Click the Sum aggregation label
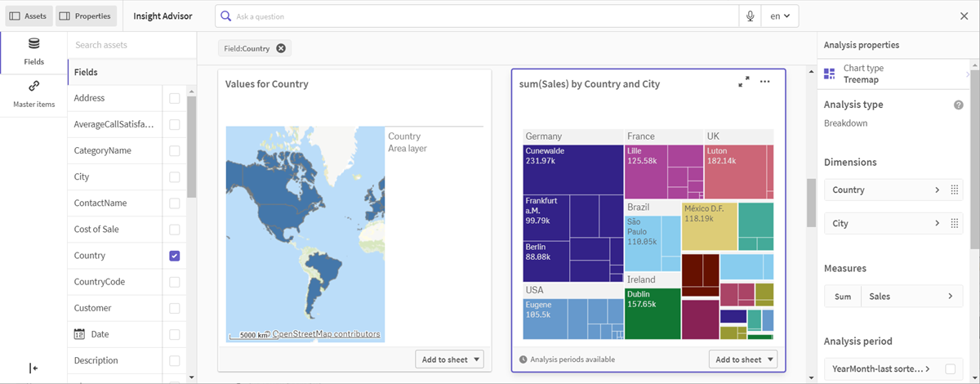Screen dimensions: 980x384 click(x=843, y=297)
